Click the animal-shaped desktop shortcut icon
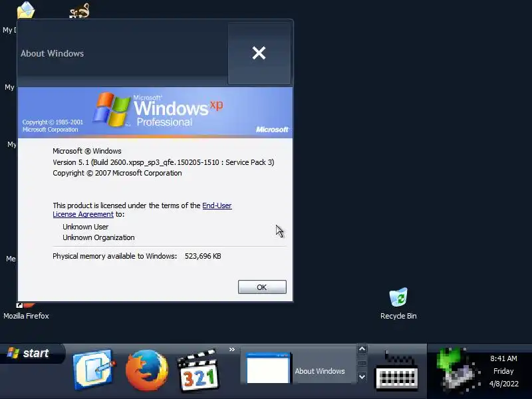Image resolution: width=532 pixels, height=399 pixels. point(79,10)
